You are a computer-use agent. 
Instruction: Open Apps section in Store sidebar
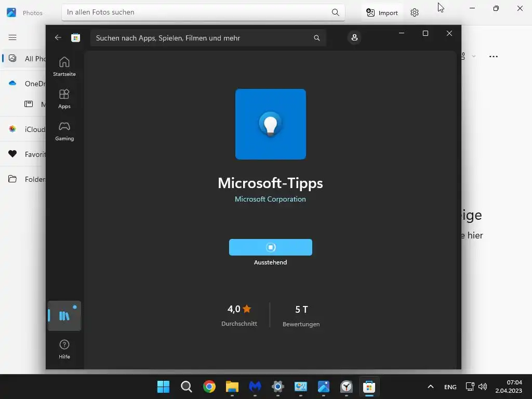pos(64,99)
